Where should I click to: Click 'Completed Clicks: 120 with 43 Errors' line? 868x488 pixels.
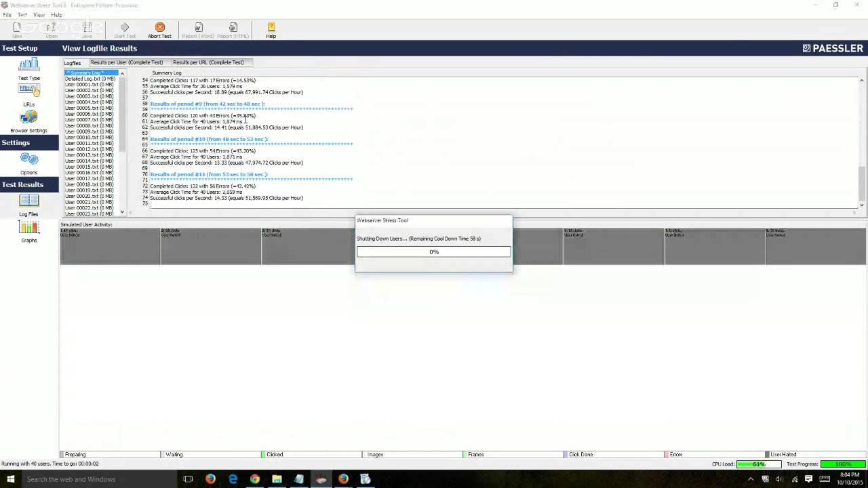point(203,115)
